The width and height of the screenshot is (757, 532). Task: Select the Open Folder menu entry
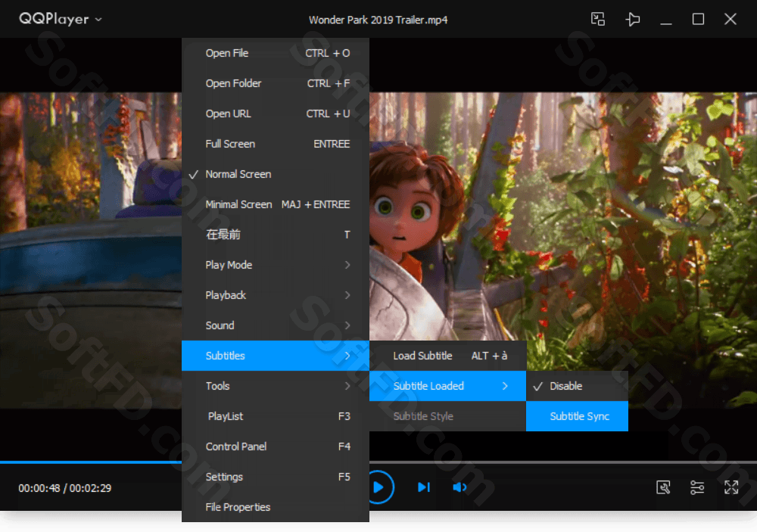(x=276, y=83)
